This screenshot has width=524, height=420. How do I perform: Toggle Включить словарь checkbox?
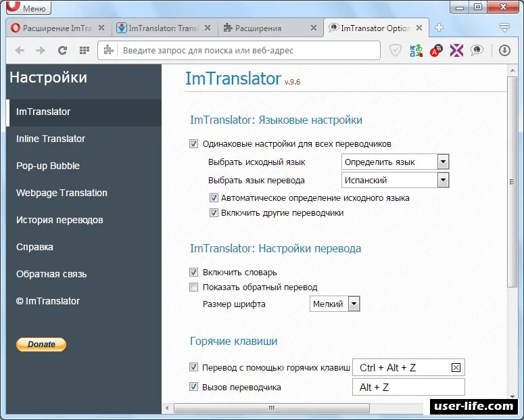[x=193, y=272]
